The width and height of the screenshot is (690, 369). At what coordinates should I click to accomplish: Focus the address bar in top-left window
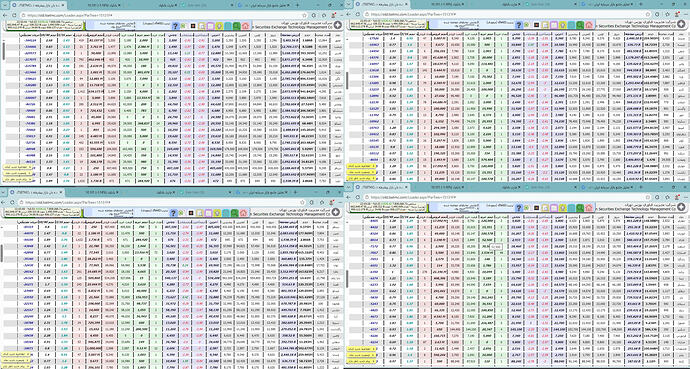[x=164, y=15]
